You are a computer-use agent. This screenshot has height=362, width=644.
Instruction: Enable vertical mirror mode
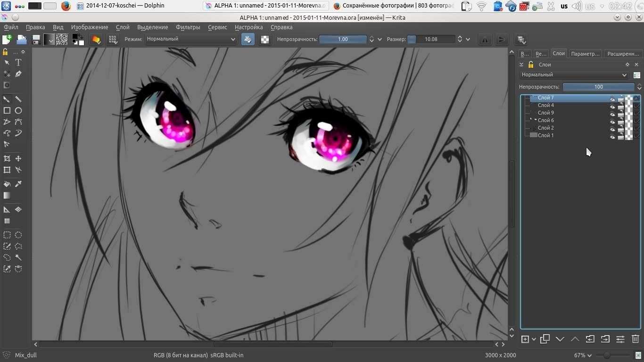[502, 40]
